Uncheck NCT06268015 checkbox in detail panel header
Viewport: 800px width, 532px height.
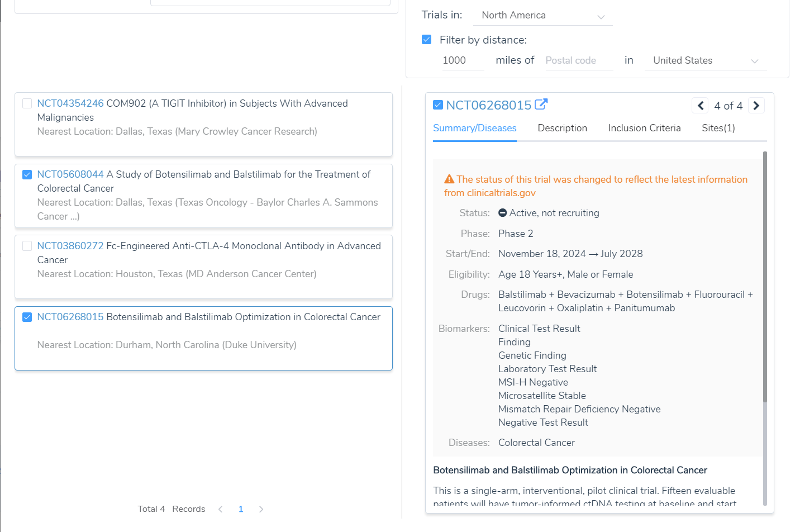(x=438, y=105)
